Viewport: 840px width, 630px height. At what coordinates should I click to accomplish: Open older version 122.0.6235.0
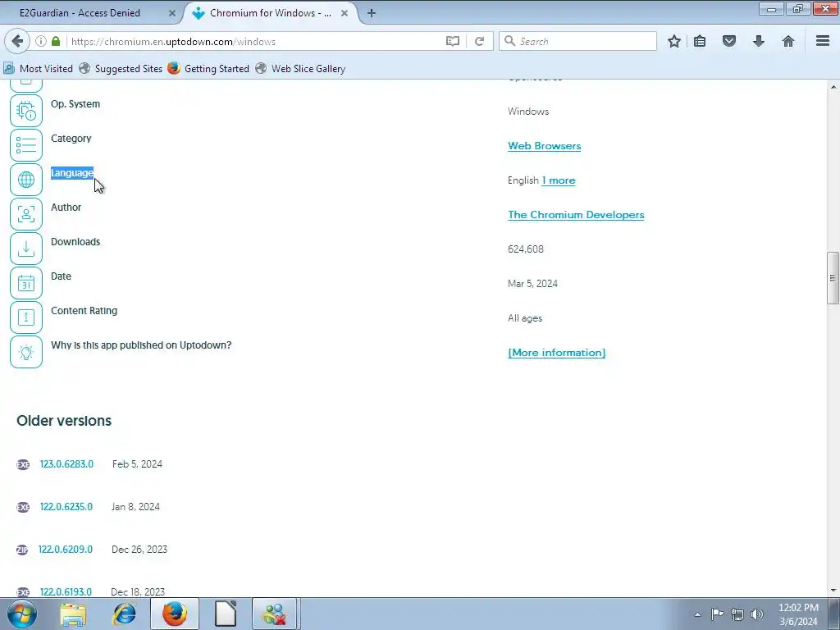pos(66,507)
